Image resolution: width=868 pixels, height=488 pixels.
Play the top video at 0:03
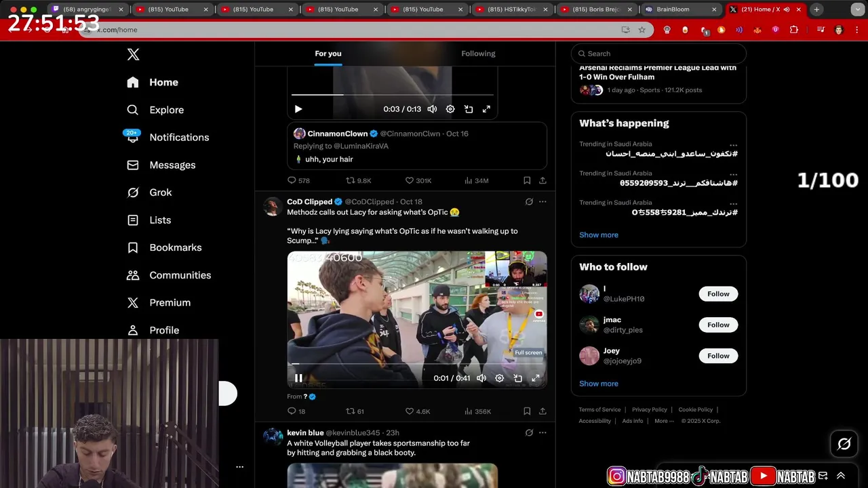pyautogui.click(x=298, y=109)
